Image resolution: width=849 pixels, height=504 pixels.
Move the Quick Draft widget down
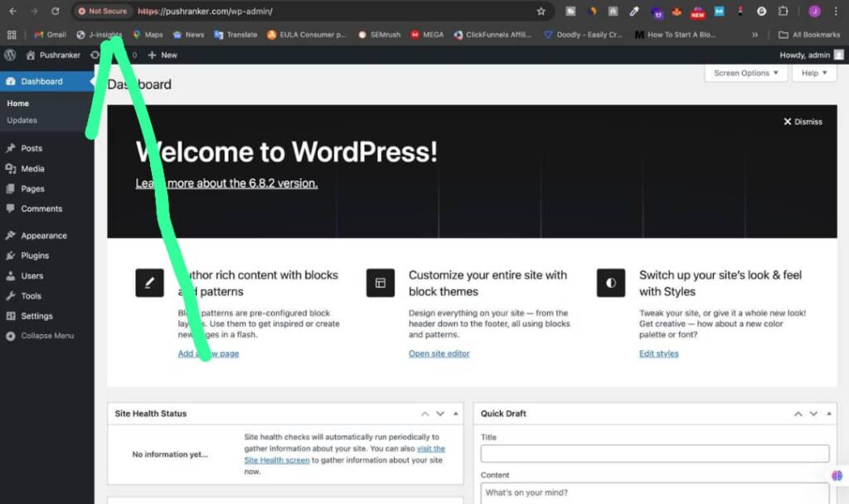pos(813,414)
